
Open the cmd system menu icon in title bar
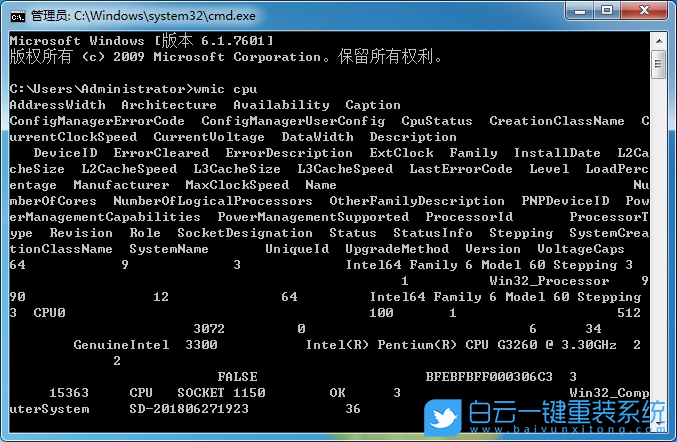tap(16, 14)
